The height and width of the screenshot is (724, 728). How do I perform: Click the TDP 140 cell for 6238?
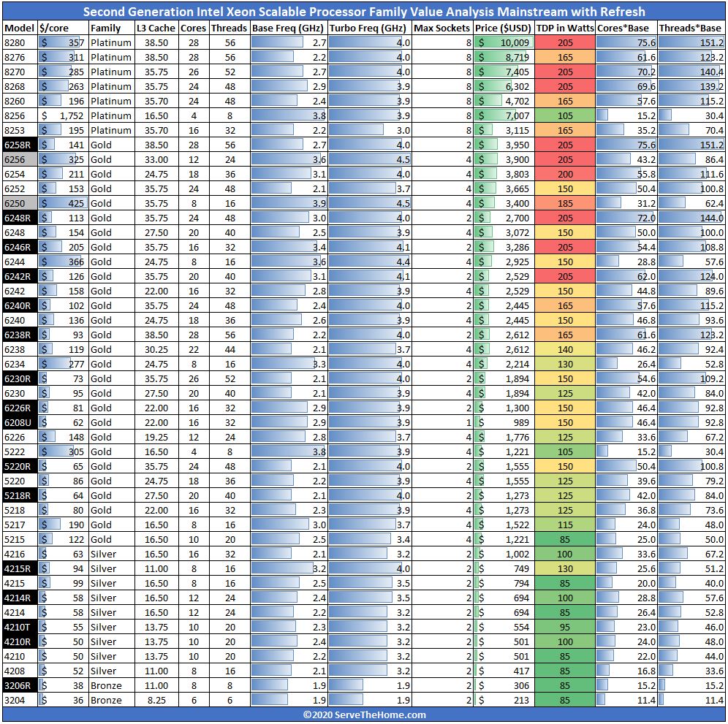[x=565, y=349]
